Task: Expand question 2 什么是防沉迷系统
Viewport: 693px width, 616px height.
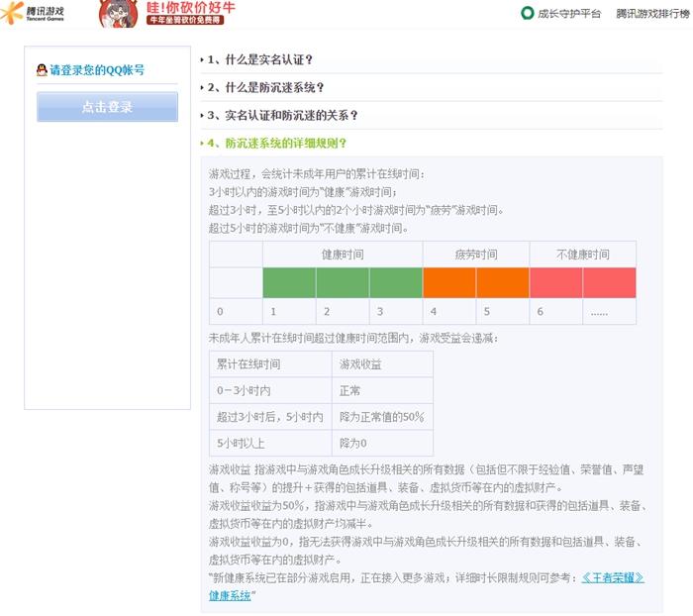Action: tap(265, 88)
